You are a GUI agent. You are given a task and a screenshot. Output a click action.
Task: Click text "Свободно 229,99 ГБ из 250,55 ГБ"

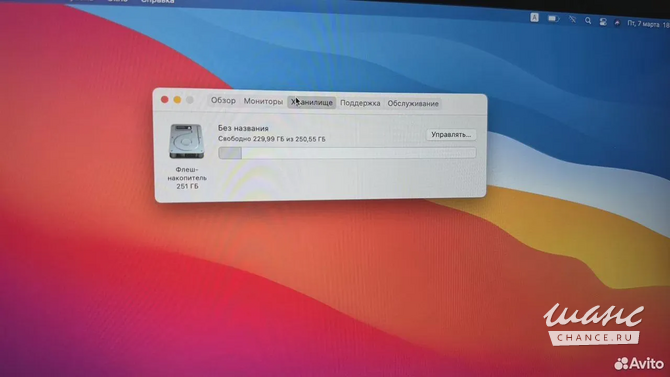pyautogui.click(x=272, y=139)
